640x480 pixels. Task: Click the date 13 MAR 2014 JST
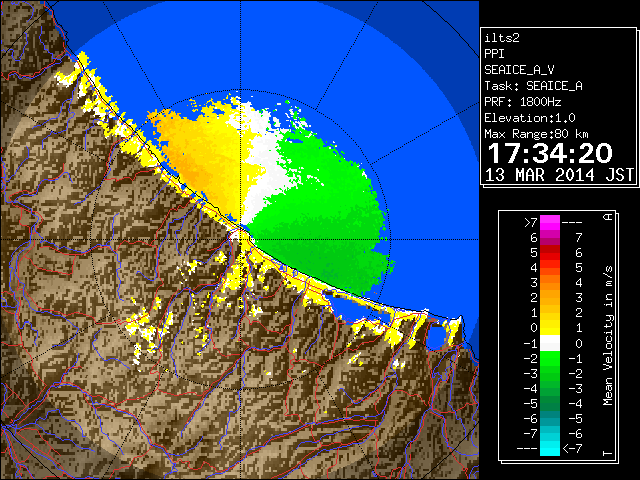[559, 175]
